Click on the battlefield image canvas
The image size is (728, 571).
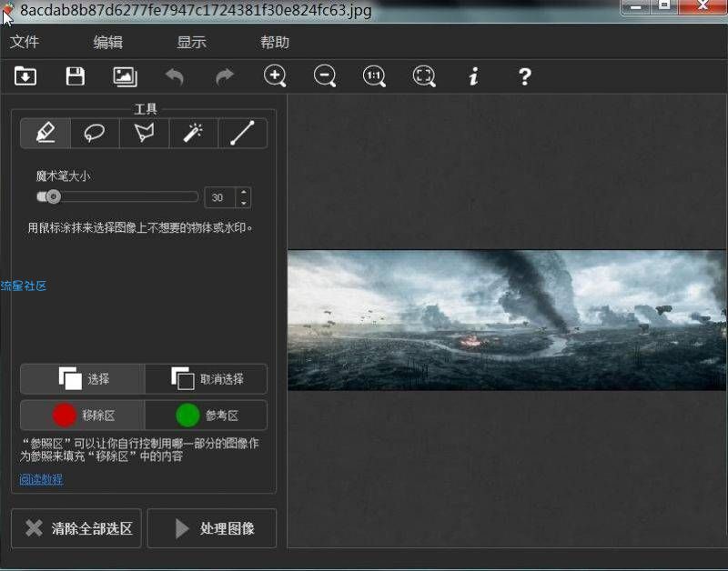[x=507, y=320]
